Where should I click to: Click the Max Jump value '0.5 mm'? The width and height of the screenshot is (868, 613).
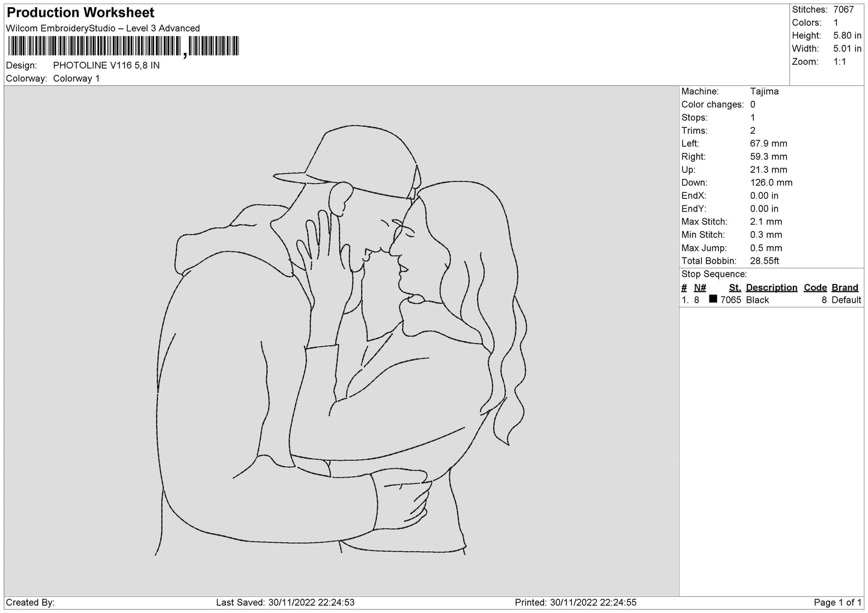[x=766, y=248]
